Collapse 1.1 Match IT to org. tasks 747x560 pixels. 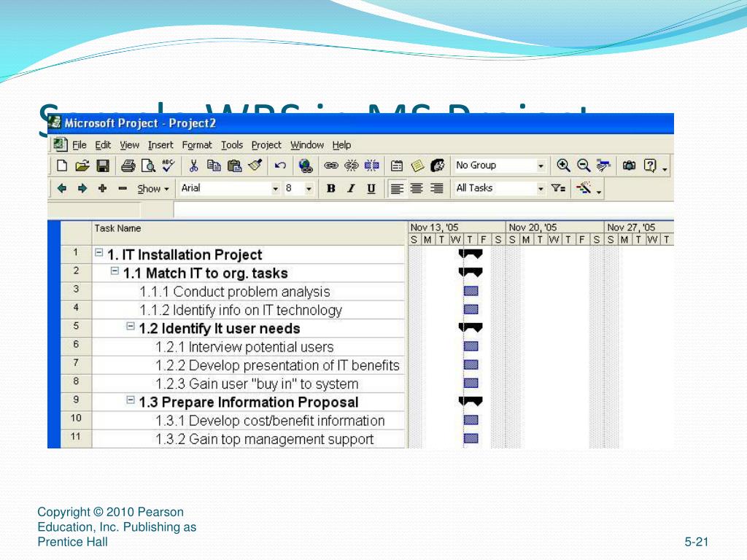tap(115, 271)
